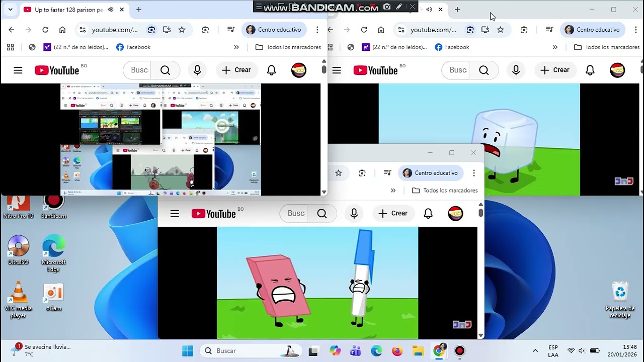Click install app icon in left address bar
The width and height of the screenshot is (644, 362).
pos(167,30)
